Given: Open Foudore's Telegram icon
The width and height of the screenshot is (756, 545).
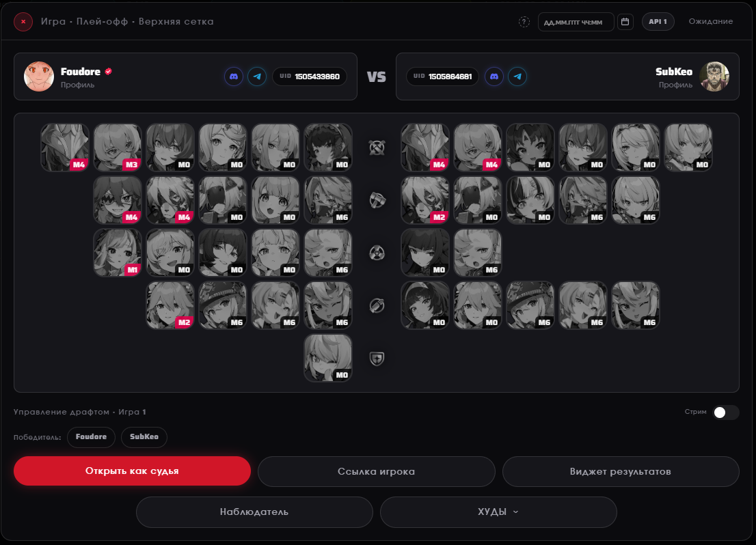Looking at the screenshot, I should [257, 76].
